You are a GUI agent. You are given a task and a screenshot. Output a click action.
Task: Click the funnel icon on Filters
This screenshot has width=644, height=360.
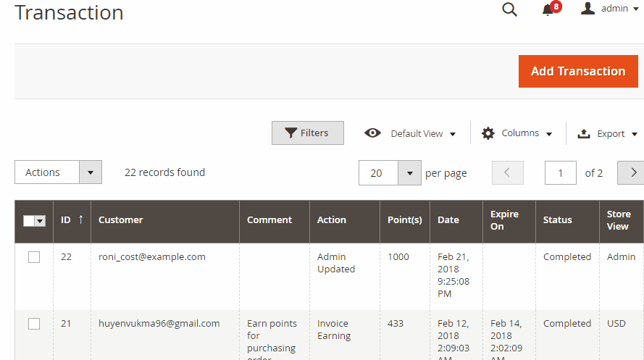[290, 133]
